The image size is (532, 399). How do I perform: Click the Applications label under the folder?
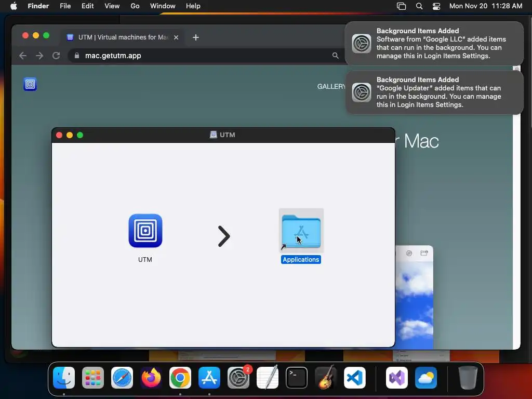point(301,260)
